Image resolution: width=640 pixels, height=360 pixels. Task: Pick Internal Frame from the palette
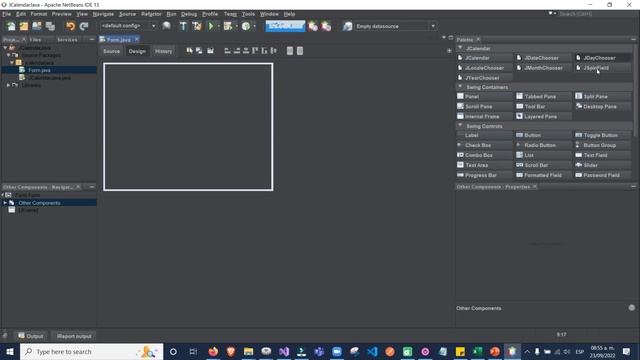click(x=484, y=116)
